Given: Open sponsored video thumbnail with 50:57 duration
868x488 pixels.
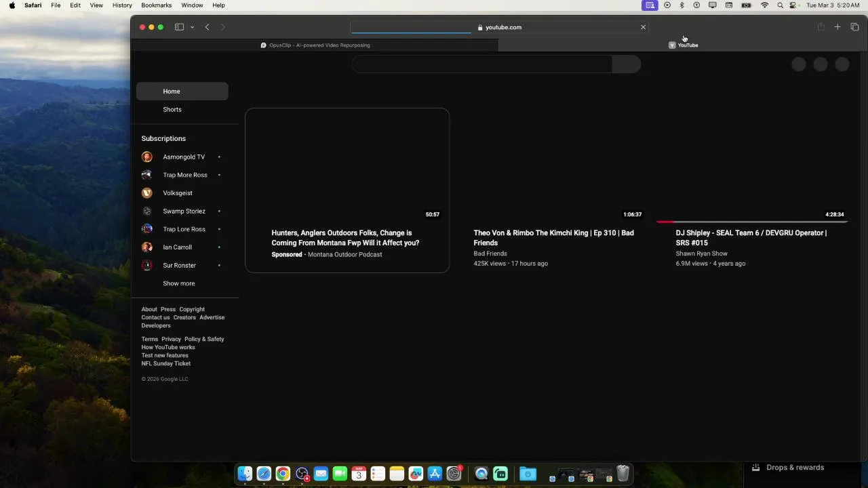Looking at the screenshot, I should [347, 165].
